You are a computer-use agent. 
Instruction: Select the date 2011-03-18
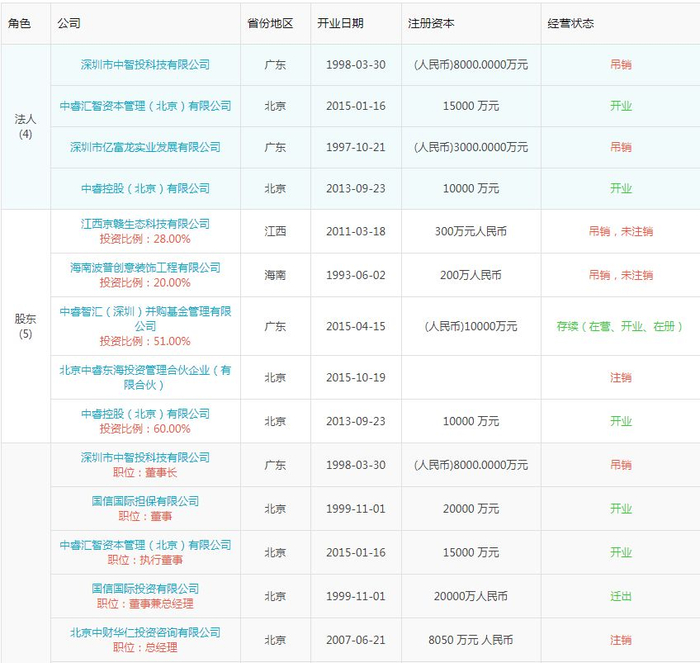pos(356,231)
